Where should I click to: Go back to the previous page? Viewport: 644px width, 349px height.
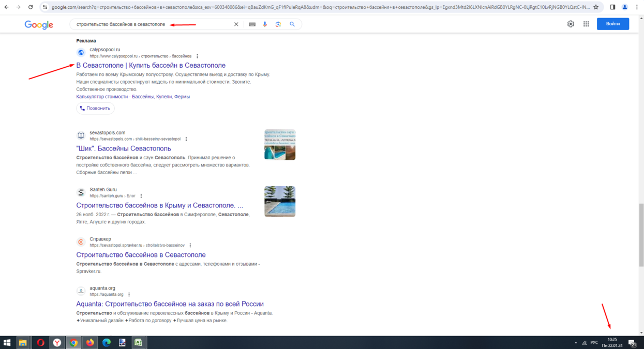(x=7, y=7)
